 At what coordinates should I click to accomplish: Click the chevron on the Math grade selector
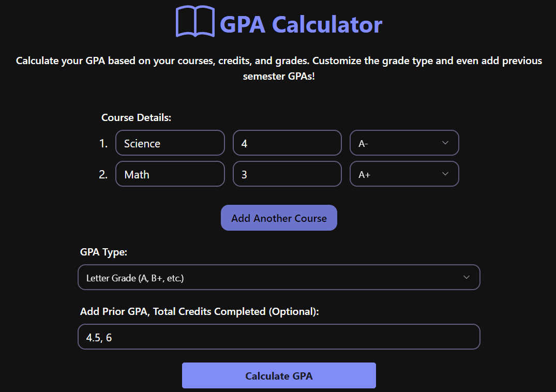coord(445,174)
